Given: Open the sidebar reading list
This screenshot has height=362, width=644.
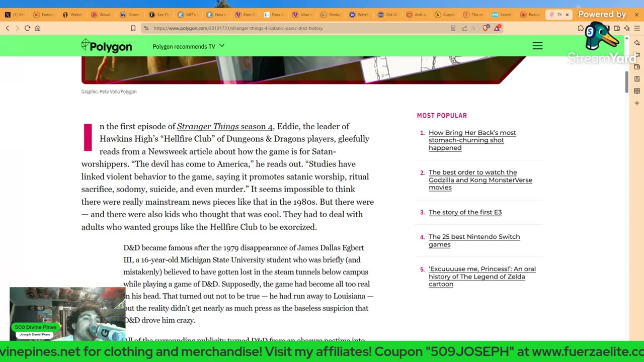Looking at the screenshot, I should (637, 91).
